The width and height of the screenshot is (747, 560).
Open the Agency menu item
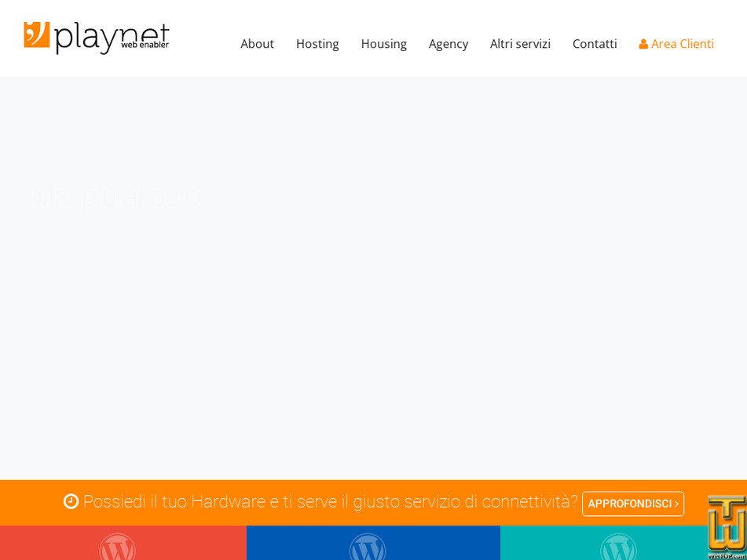click(448, 44)
